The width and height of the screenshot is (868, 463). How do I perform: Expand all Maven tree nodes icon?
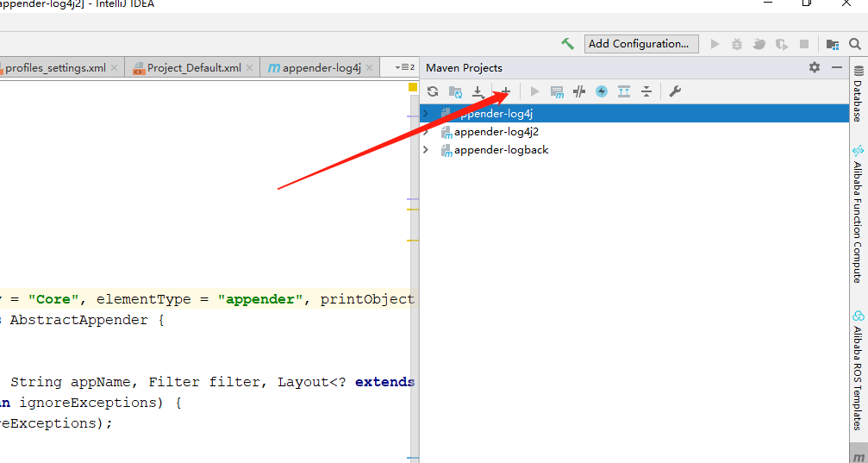(x=624, y=91)
